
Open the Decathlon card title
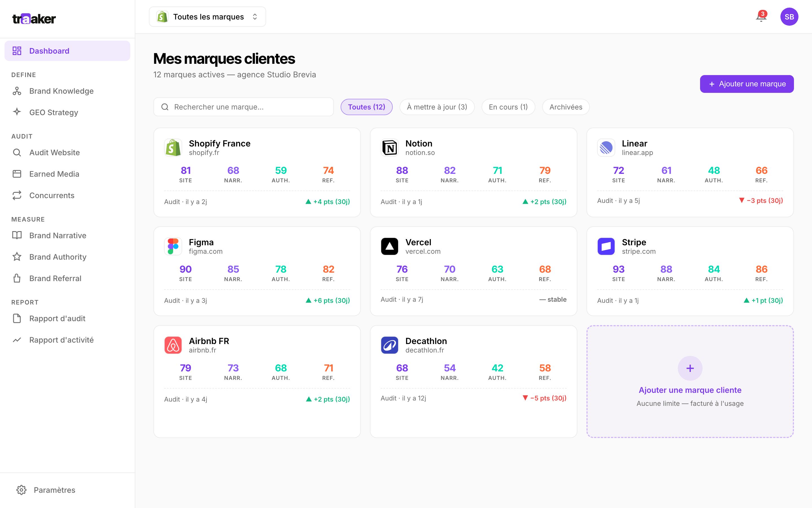click(x=426, y=341)
